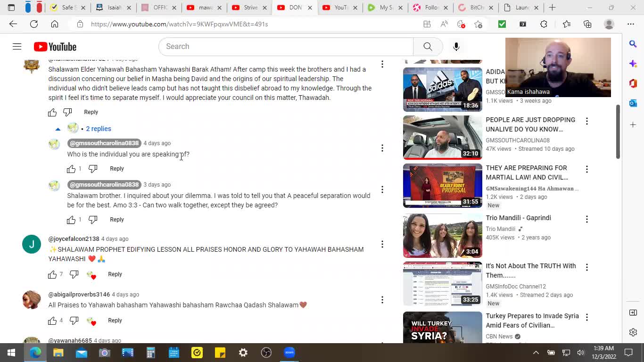Like the @joycefalcon2138 comment
This screenshot has width=644, height=362.
coord(52,274)
